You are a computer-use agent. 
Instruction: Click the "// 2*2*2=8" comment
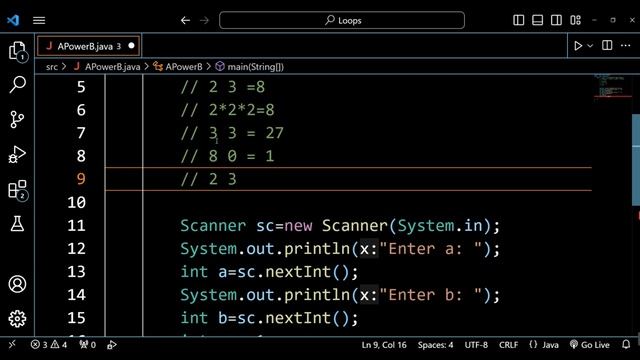pyautogui.click(x=227, y=110)
